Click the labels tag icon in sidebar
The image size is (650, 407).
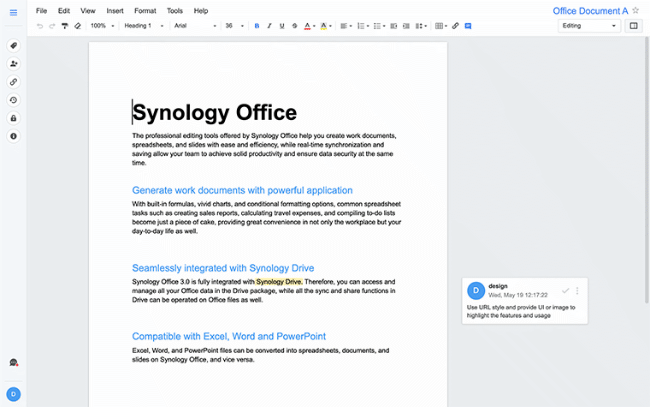pos(13,46)
